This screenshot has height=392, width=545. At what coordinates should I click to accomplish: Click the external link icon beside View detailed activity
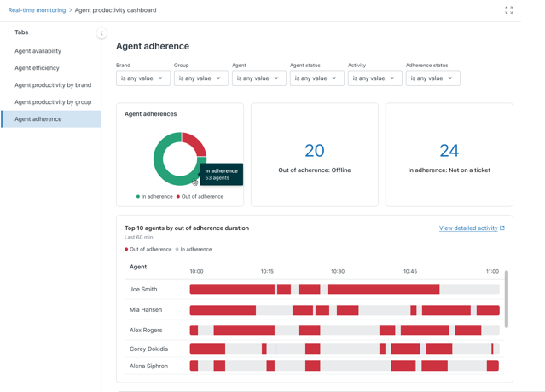click(502, 228)
